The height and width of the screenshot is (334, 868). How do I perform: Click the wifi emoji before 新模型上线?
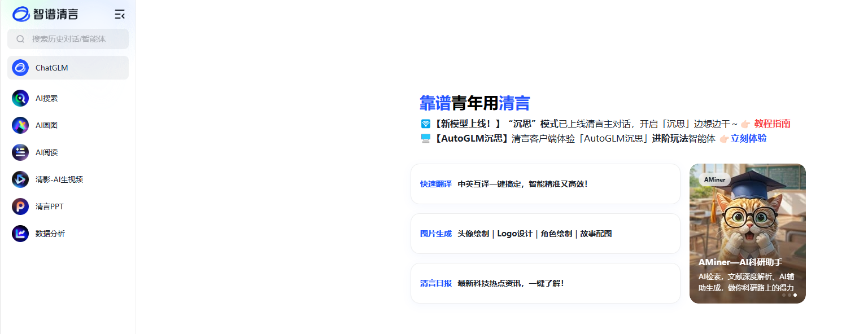click(425, 124)
